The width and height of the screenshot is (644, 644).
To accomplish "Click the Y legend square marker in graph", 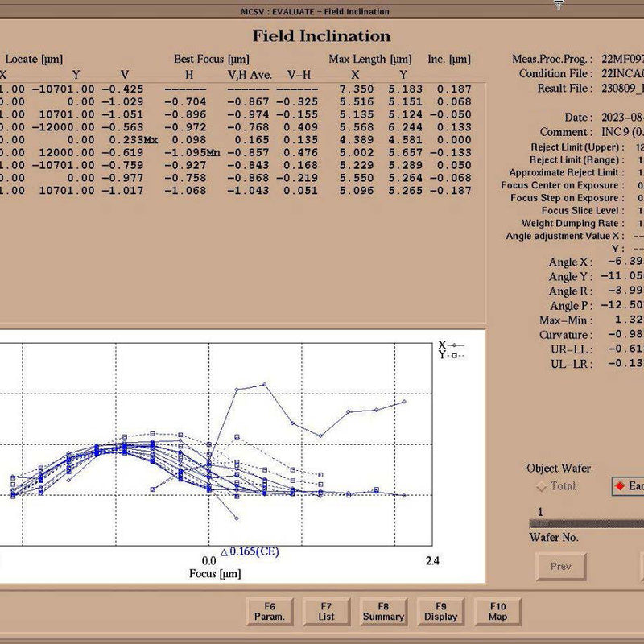I will [x=454, y=356].
